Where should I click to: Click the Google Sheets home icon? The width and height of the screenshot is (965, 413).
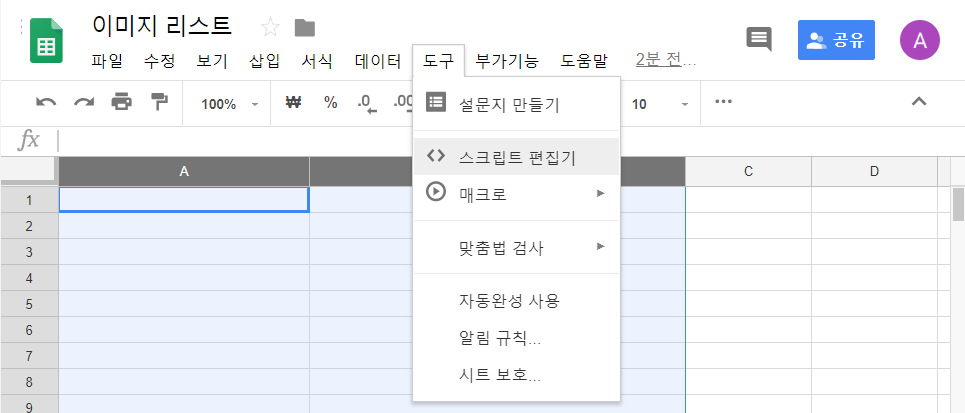click(46, 41)
